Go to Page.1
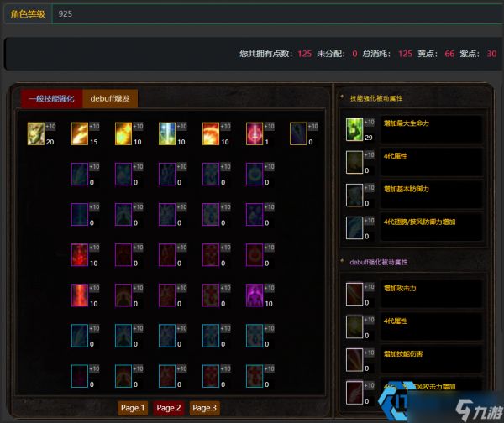This screenshot has height=423, width=504. point(133,408)
